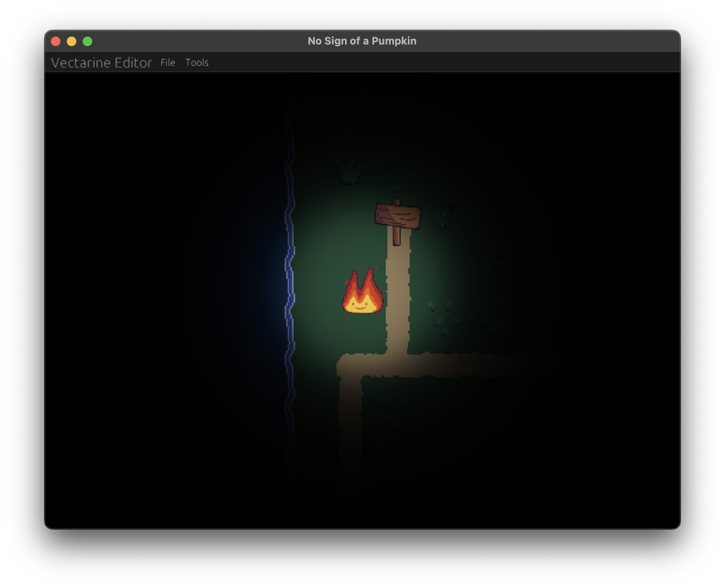This screenshot has width=725, height=588.
Task: Close the No Sign of a Pumpkin window
Action: coord(56,41)
